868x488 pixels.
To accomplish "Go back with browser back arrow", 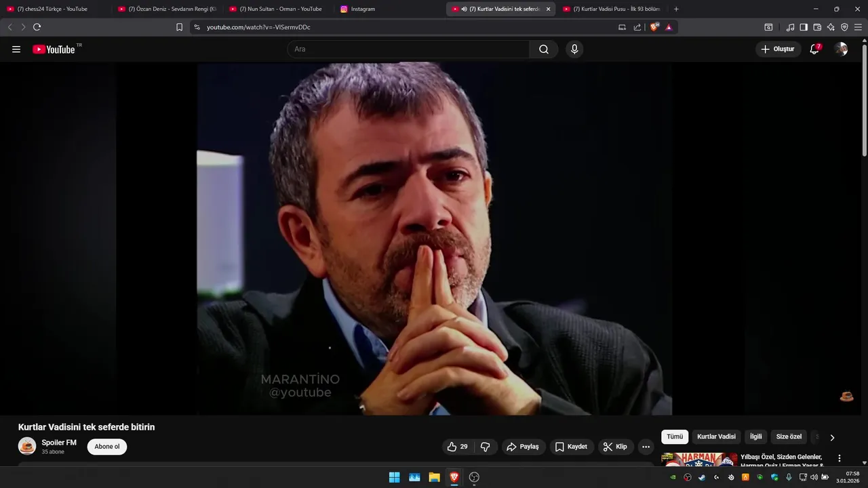I will pos(9,27).
